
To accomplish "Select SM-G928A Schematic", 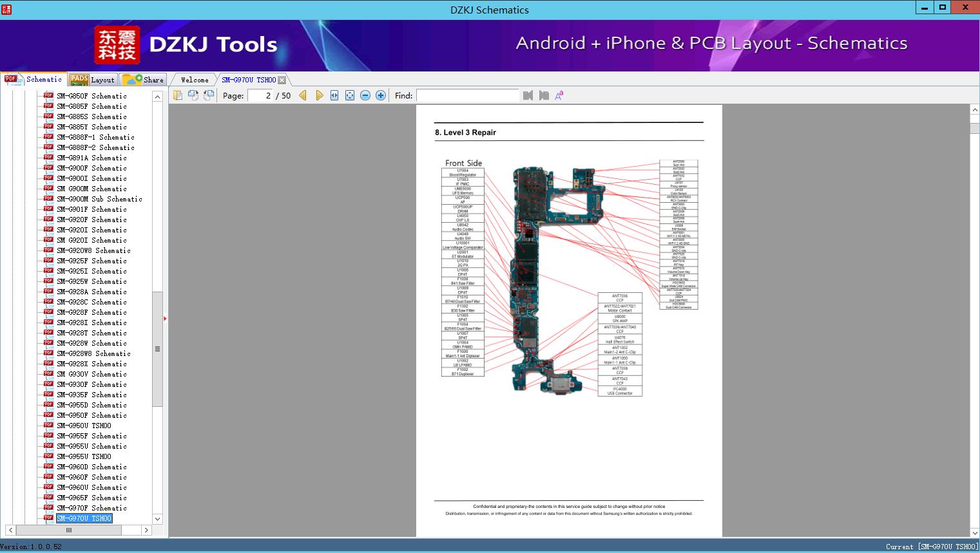I will 91,292.
